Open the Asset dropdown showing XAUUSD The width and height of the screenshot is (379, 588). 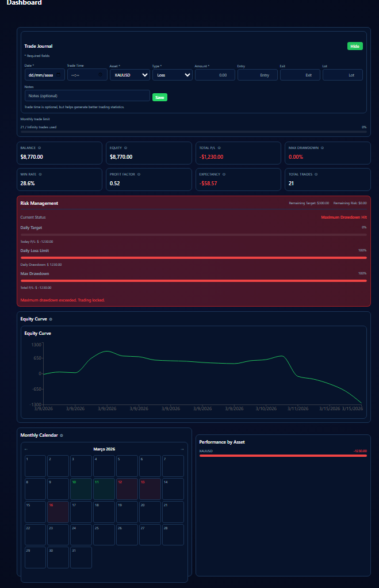[x=129, y=75]
